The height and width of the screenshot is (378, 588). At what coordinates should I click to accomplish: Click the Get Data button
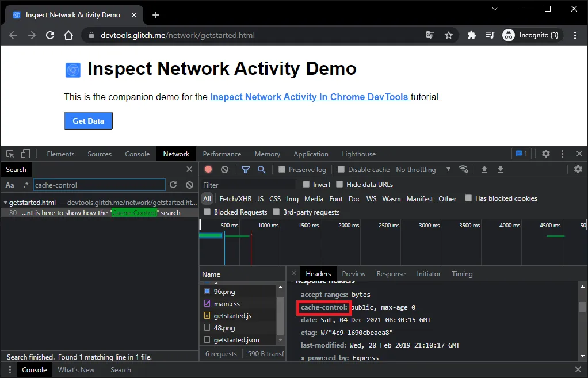[x=88, y=121]
